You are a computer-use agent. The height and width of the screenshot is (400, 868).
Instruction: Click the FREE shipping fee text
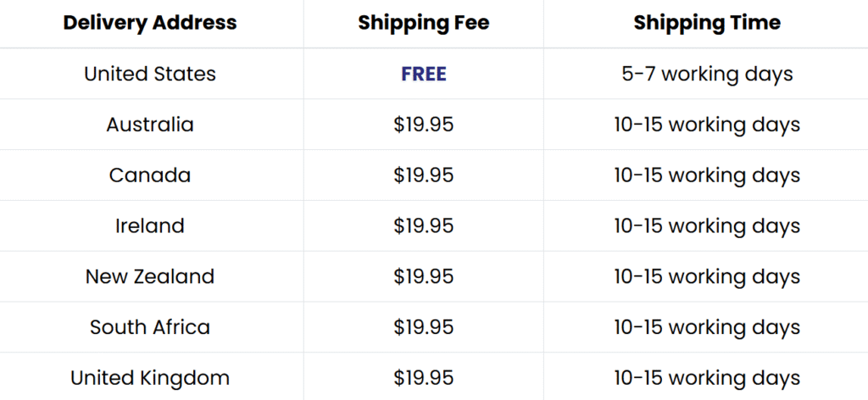(424, 74)
